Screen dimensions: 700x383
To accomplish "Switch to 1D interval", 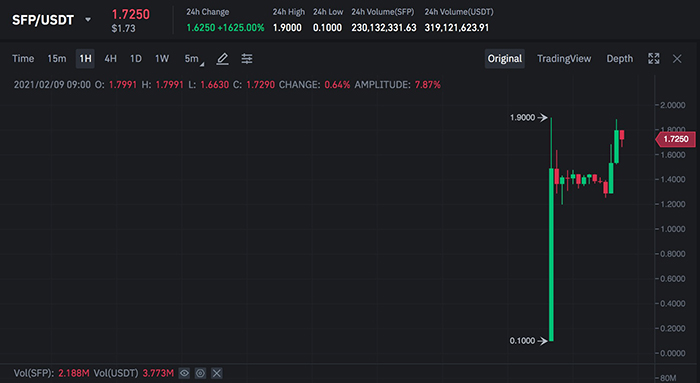I will pos(136,59).
